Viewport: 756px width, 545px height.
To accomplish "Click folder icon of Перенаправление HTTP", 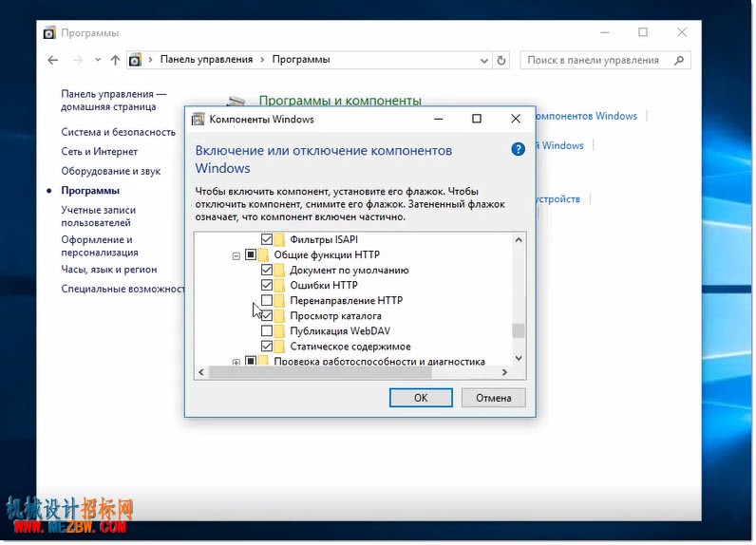I will pyautogui.click(x=279, y=301).
